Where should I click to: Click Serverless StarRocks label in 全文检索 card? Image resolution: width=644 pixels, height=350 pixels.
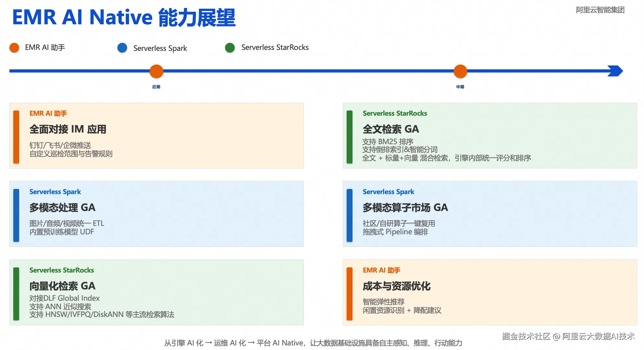tap(395, 113)
